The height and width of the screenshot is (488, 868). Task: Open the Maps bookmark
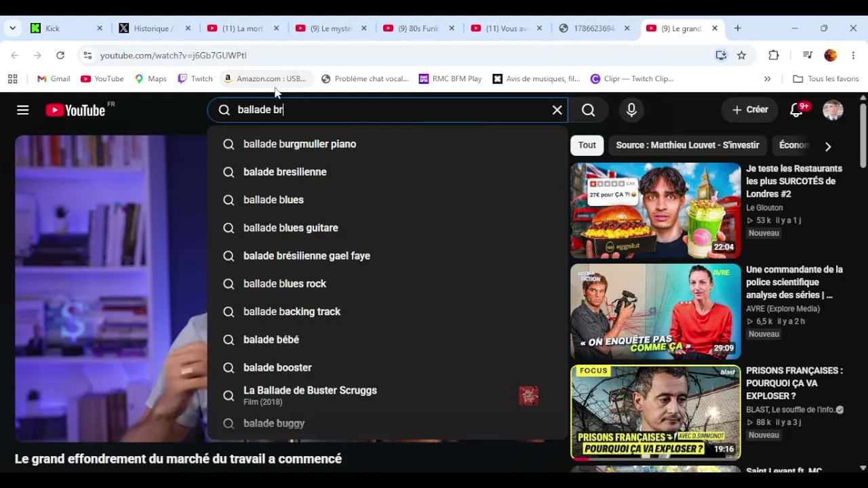(151, 79)
